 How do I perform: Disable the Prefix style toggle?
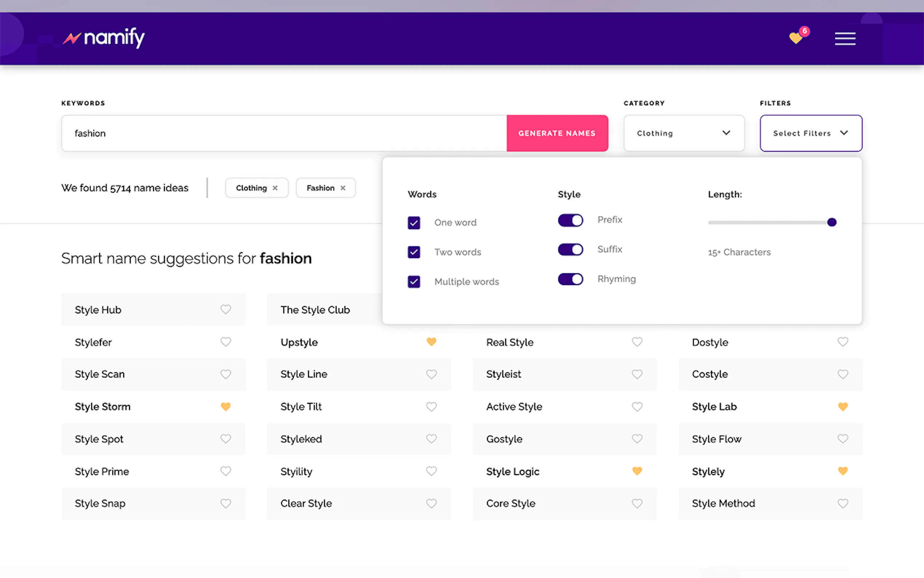pos(570,220)
